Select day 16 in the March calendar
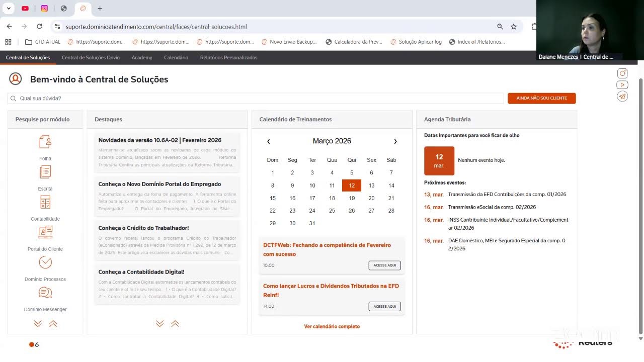Screen dimensions: 644x362 [292, 198]
